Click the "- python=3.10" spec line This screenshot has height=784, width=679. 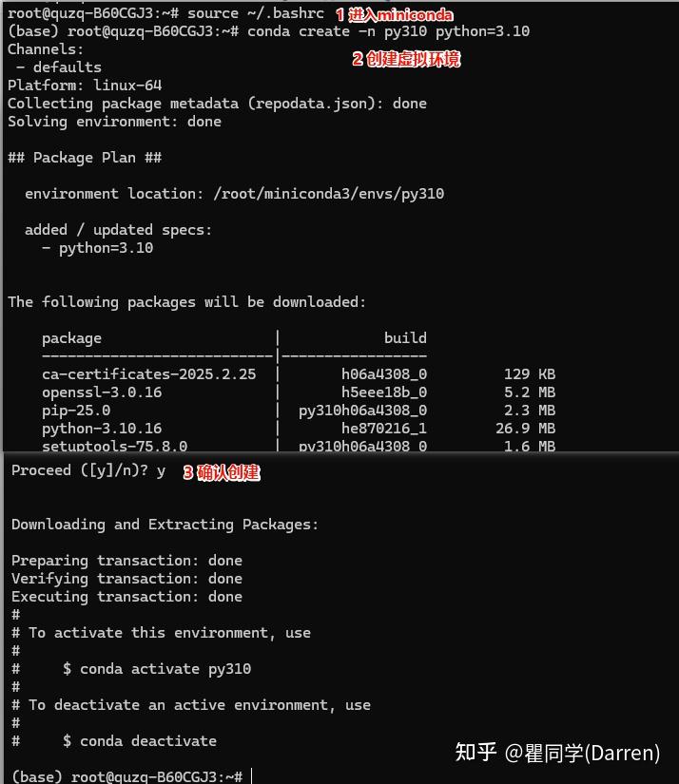[97, 248]
